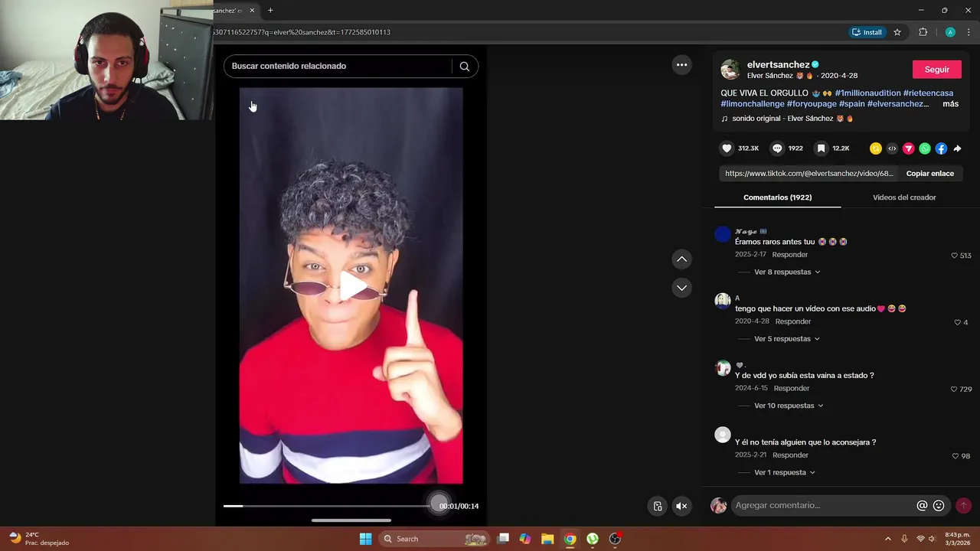Image resolution: width=980 pixels, height=551 pixels.
Task: Open elvertsanchez profile avatar
Action: 730,69
